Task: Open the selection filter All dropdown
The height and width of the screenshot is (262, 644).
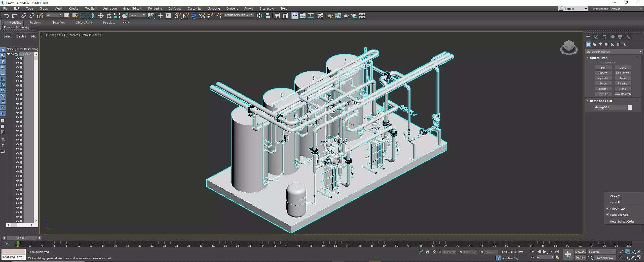Action: tap(54, 15)
